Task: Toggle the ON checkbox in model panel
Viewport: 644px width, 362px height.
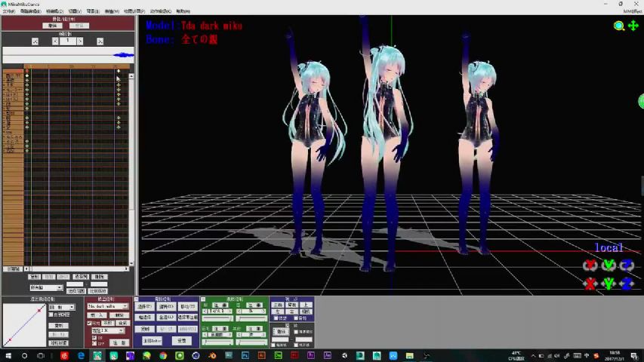Action: pos(94,337)
